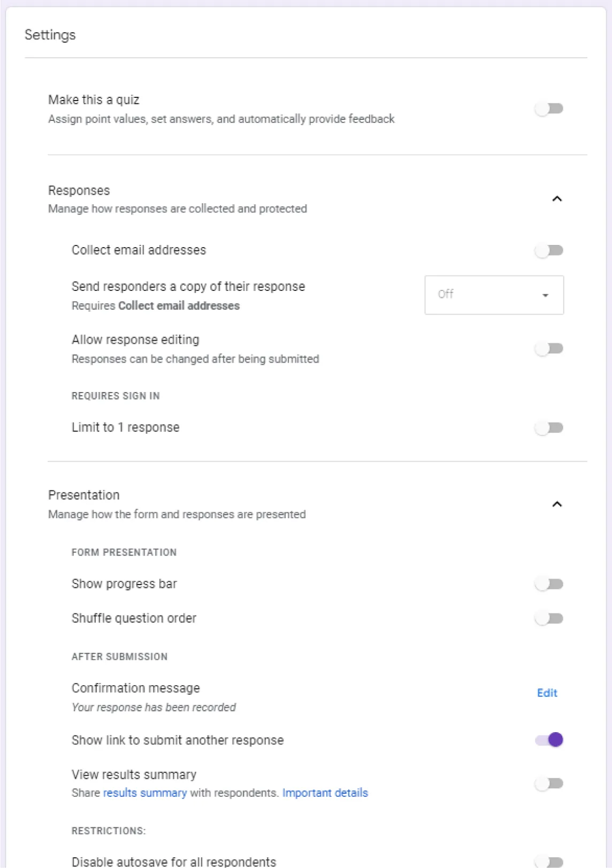
Task: Click the Responses section title
Action: [x=79, y=190]
